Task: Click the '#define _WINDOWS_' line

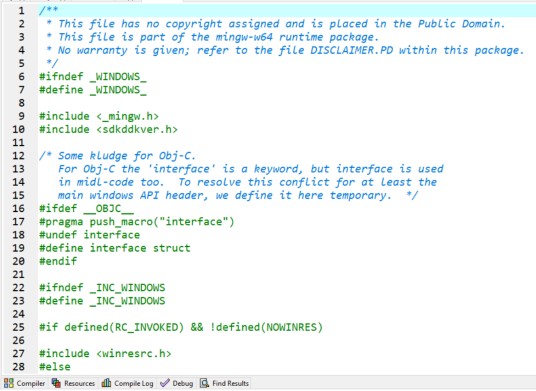Action: (x=93, y=90)
